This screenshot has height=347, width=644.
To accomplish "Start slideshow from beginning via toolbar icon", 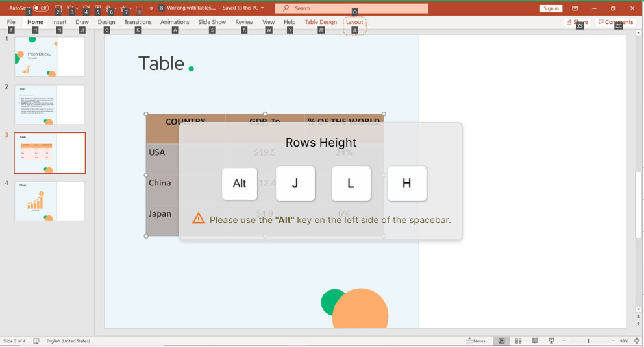I will point(98,8).
